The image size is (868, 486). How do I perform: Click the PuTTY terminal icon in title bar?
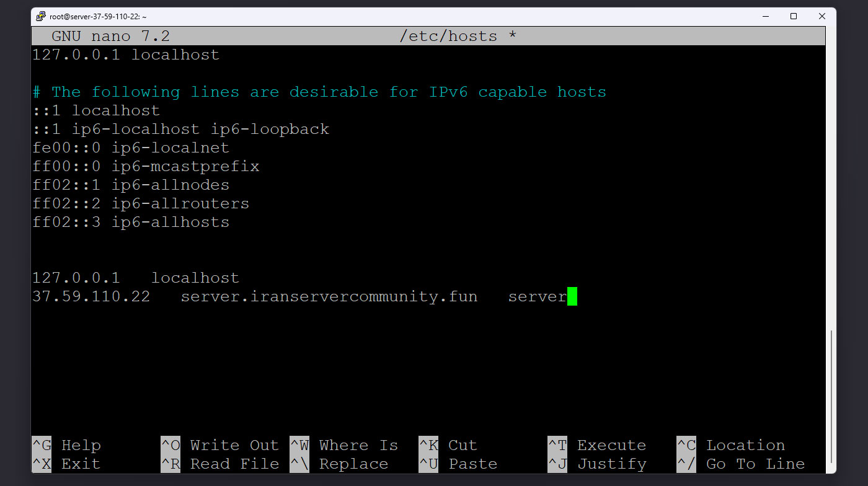tap(42, 15)
